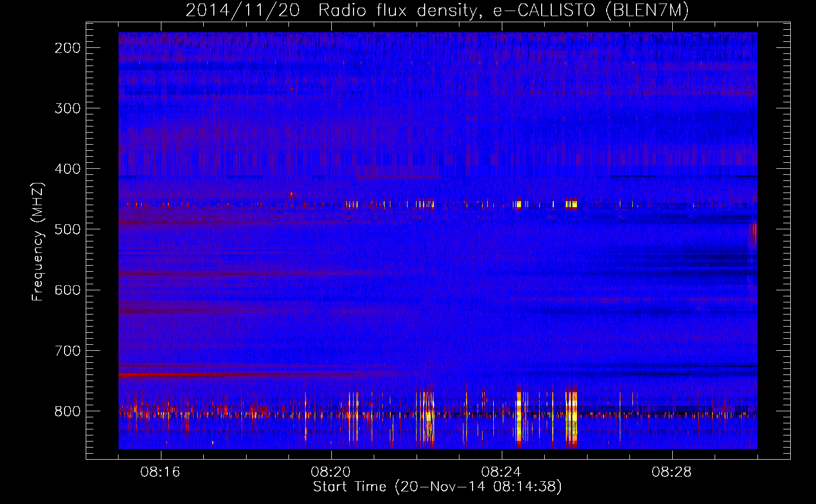Click the 08:16 time tick label

click(160, 472)
